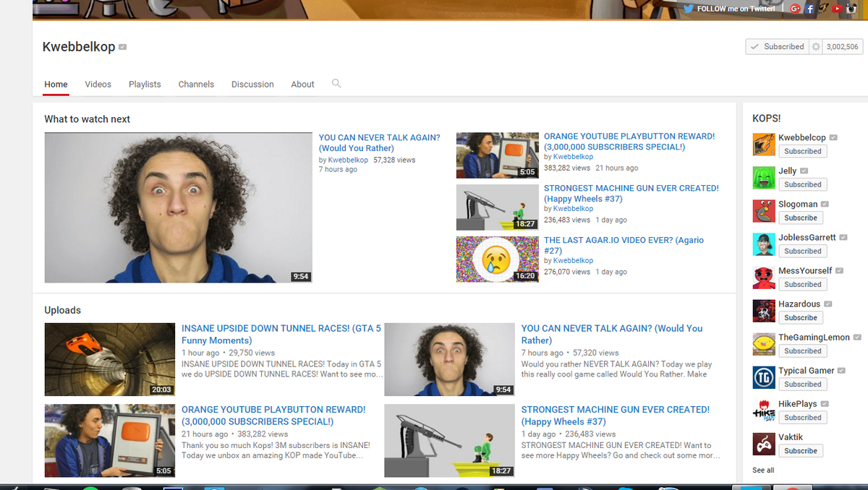868x490 pixels.
Task: Click Slogoman avatar in KOPS list
Action: [x=764, y=211]
